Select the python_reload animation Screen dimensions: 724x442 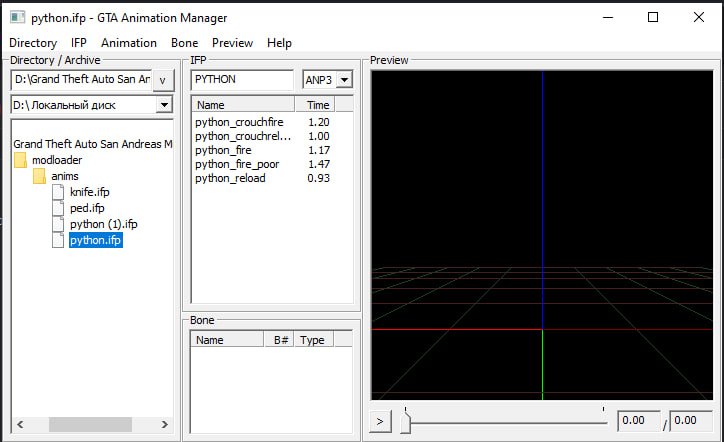pos(231,178)
